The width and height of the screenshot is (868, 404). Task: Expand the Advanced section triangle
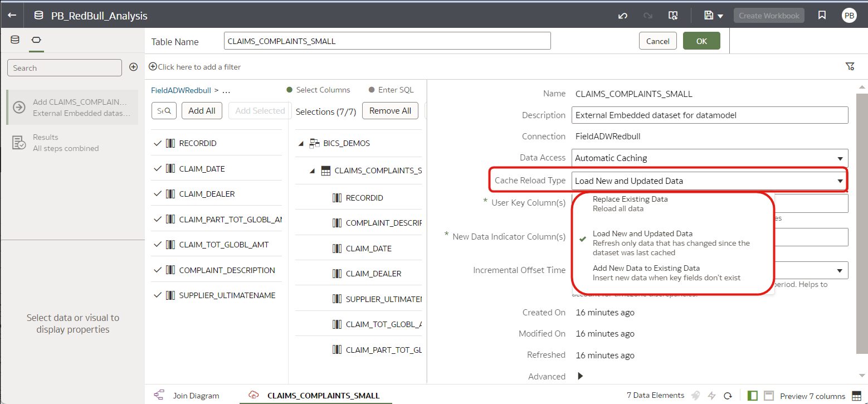tap(581, 376)
